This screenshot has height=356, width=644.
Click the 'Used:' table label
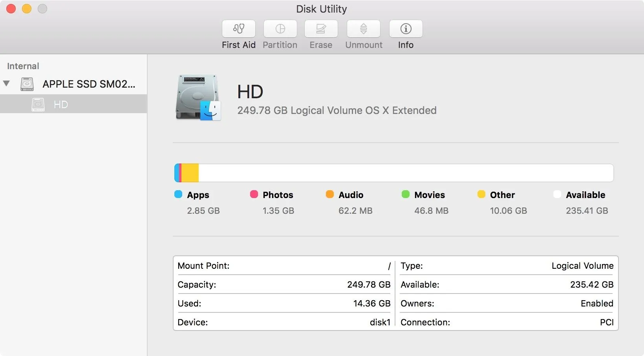[x=189, y=303]
